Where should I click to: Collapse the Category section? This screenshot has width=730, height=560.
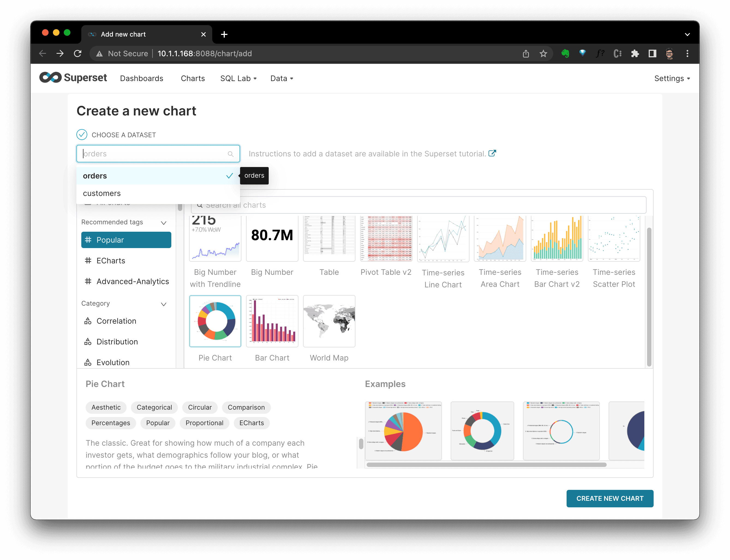tap(164, 304)
